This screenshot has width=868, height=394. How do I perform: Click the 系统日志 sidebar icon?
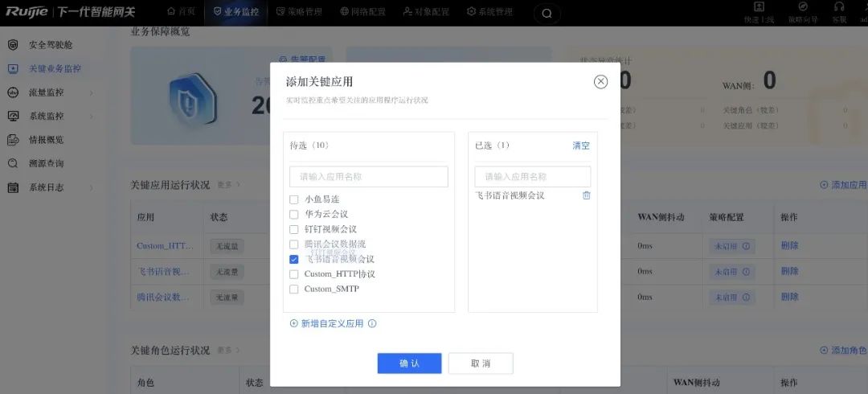coord(13,187)
